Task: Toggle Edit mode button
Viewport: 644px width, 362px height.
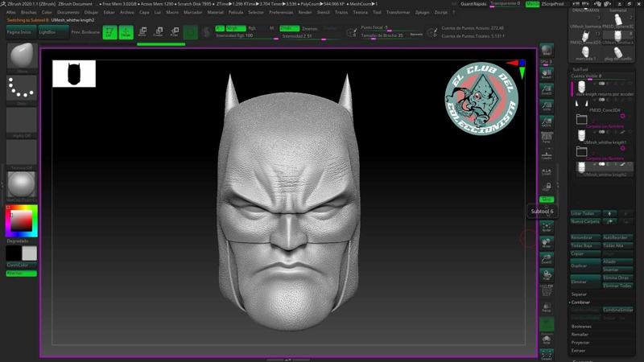Action: 109,32
